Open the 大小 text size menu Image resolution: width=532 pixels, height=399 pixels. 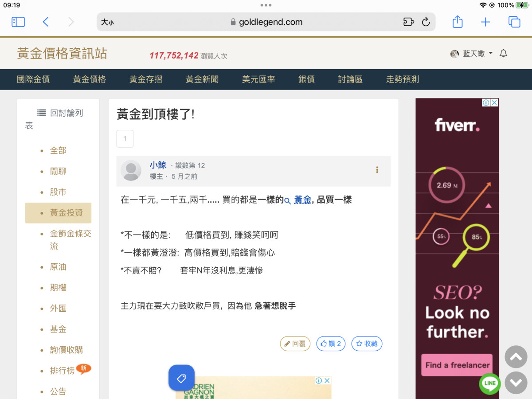[107, 22]
